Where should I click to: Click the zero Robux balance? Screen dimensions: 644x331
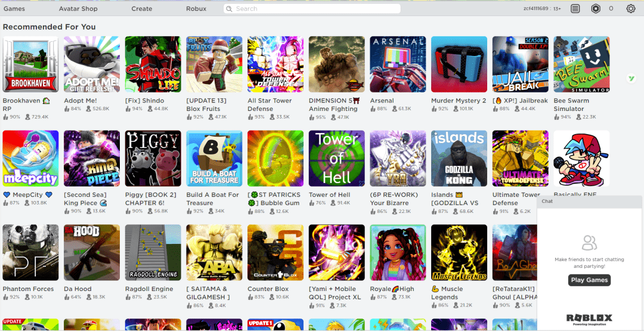pos(611,8)
